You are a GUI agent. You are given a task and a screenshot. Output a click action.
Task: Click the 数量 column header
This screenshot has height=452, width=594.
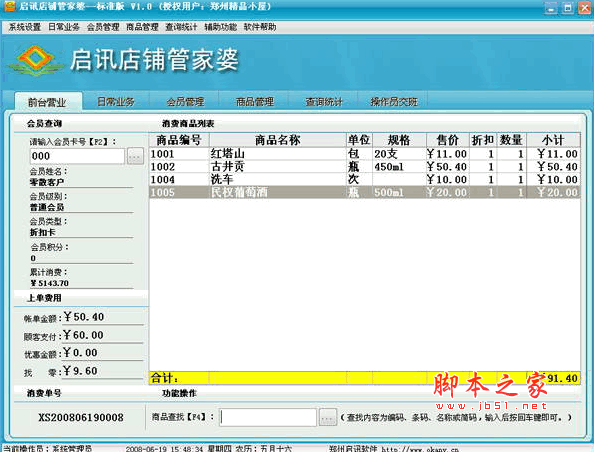pos(511,140)
